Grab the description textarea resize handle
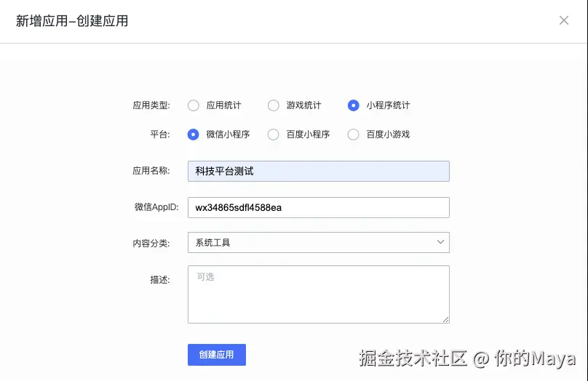 (445, 318)
